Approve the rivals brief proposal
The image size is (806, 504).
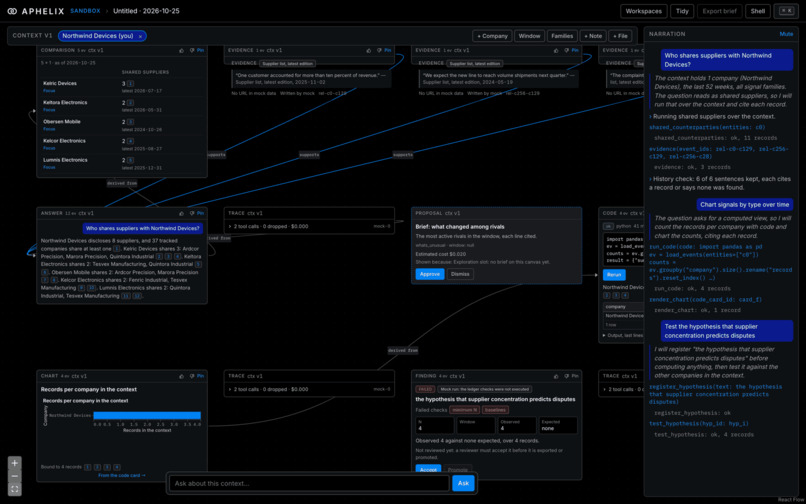click(430, 274)
